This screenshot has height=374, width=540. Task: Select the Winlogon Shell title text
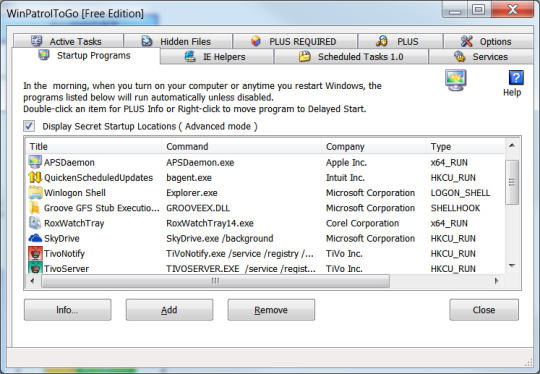click(75, 193)
